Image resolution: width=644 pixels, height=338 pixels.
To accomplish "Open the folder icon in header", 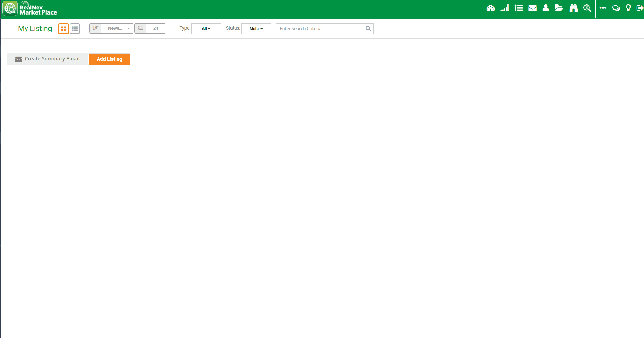I will 559,8.
